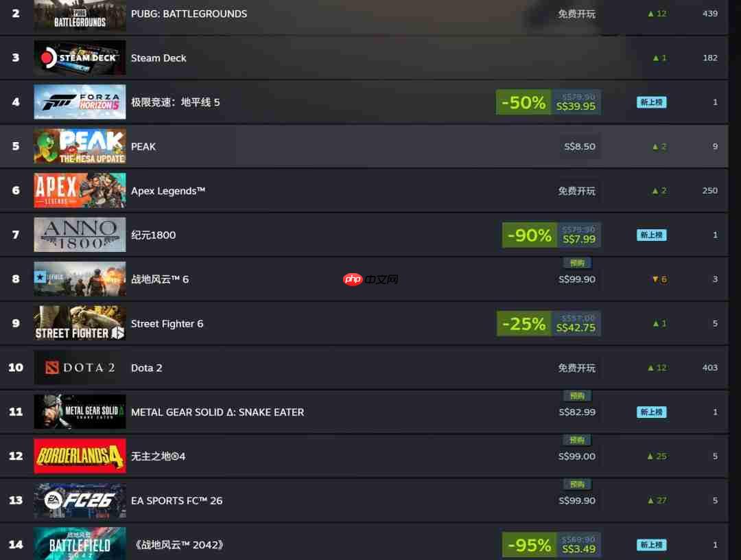Open the PUBG: BATTLEGROUNDS game thumbnail
Viewport: 741px width, 560px height.
pos(80,15)
